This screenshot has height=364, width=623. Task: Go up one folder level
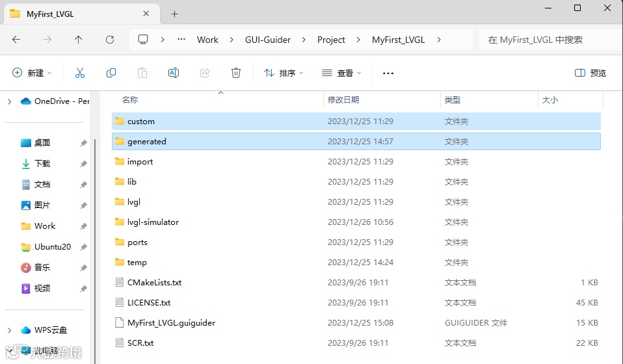(78, 39)
